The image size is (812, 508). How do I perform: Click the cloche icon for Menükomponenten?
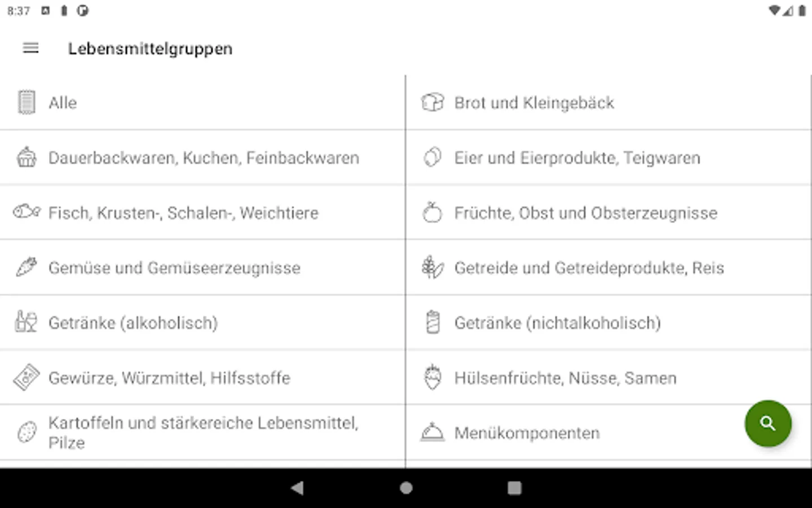click(x=433, y=432)
